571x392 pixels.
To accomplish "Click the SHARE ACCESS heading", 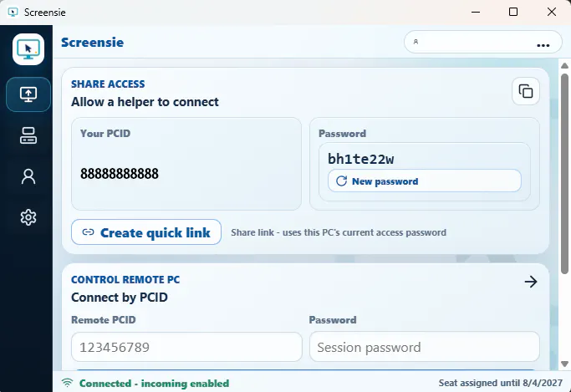I will click(108, 84).
